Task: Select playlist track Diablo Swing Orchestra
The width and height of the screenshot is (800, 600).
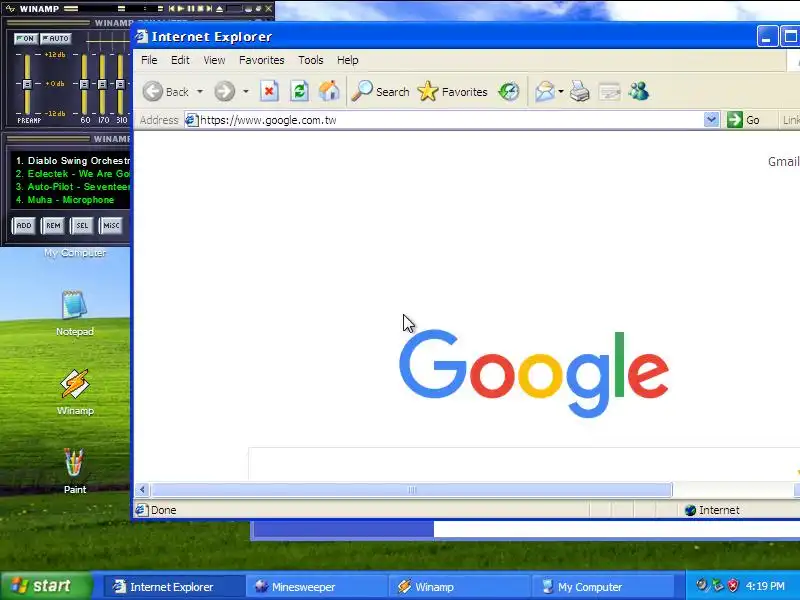Action: coord(72,160)
